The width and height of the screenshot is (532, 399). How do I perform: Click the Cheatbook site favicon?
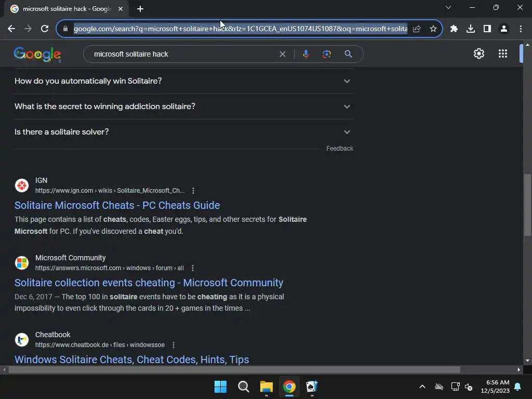pos(22,340)
